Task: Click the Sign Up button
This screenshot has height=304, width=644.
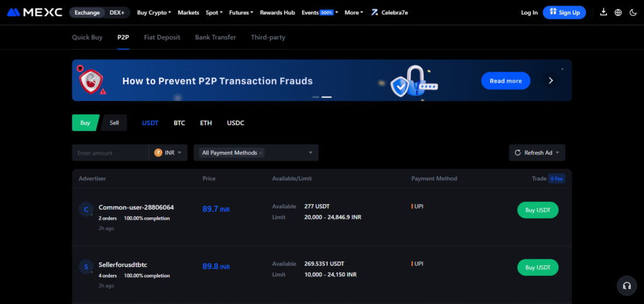Action: pos(564,13)
